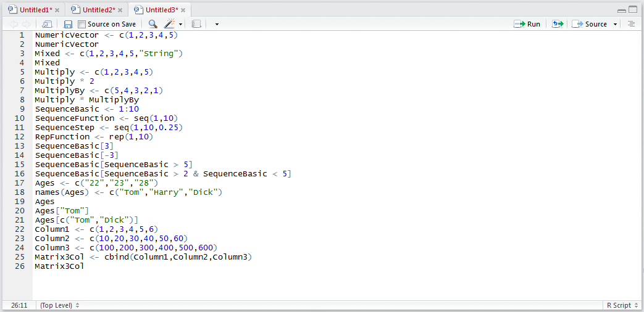Click Ages["Tom"] on line 20
The width and height of the screenshot is (644, 312).
[62, 210]
